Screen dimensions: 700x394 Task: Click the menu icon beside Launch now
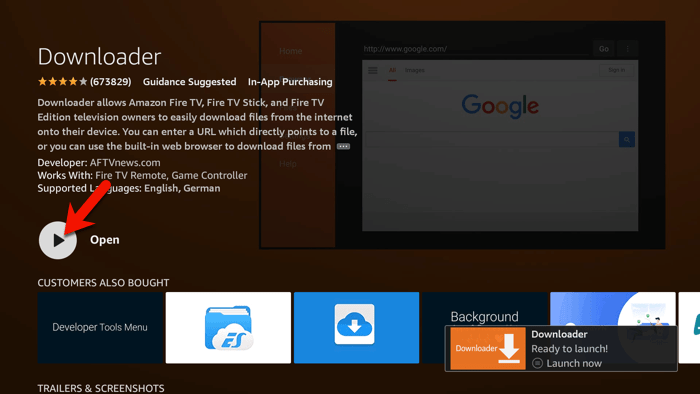538,363
